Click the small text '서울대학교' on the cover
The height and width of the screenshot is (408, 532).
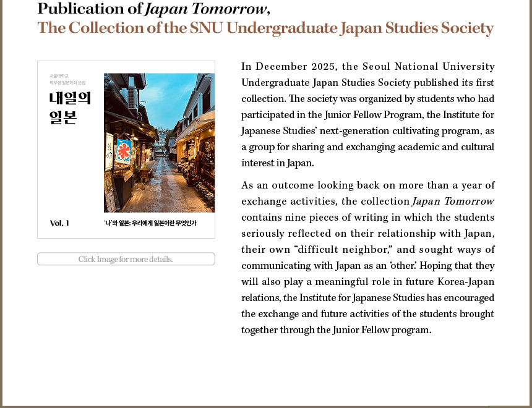point(59,76)
